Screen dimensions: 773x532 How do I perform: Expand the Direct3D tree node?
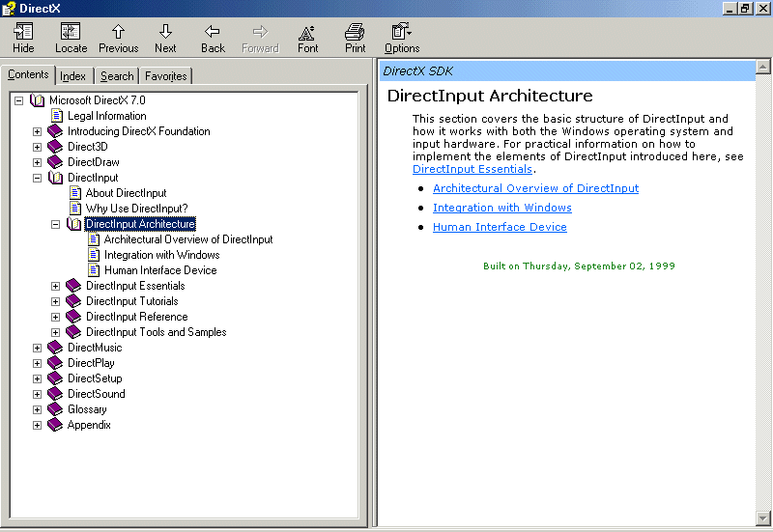[x=37, y=147]
